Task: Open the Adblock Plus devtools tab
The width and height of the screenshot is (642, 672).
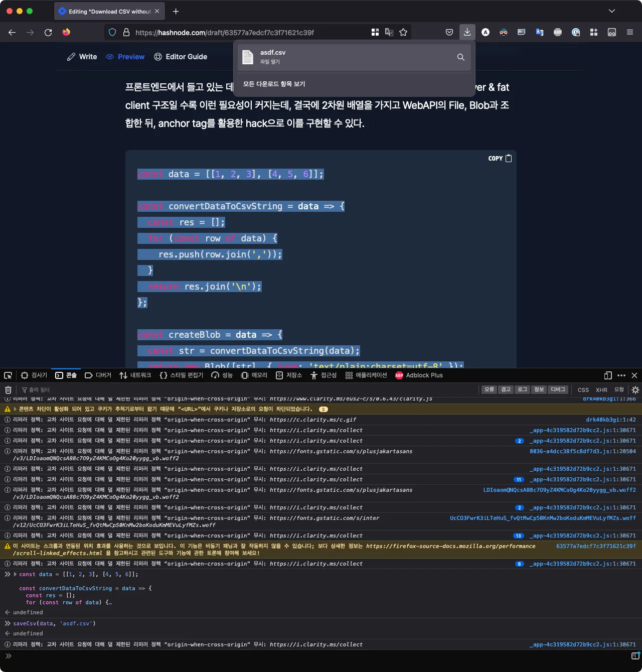Action: 419,375
